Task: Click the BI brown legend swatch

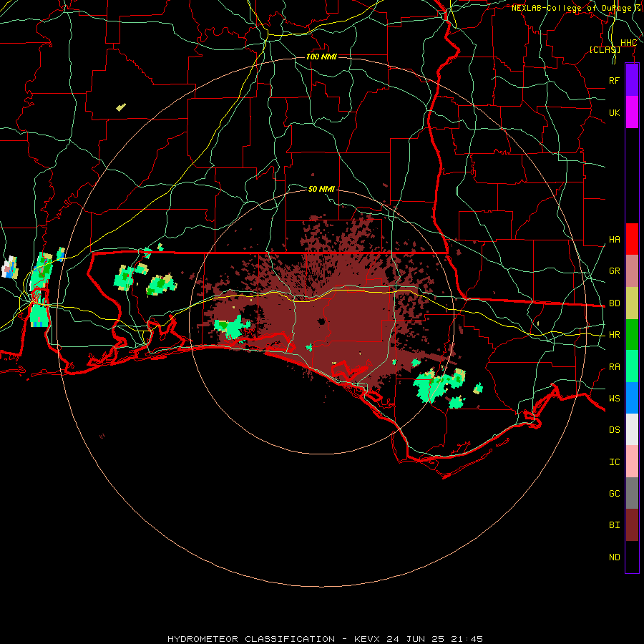Action: (632, 525)
